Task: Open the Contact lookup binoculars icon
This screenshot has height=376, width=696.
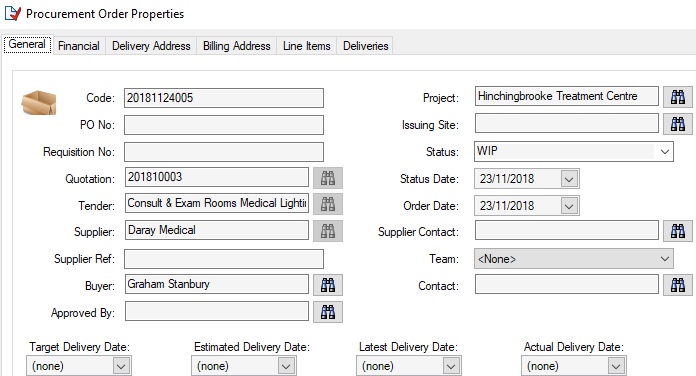Action: [x=677, y=285]
